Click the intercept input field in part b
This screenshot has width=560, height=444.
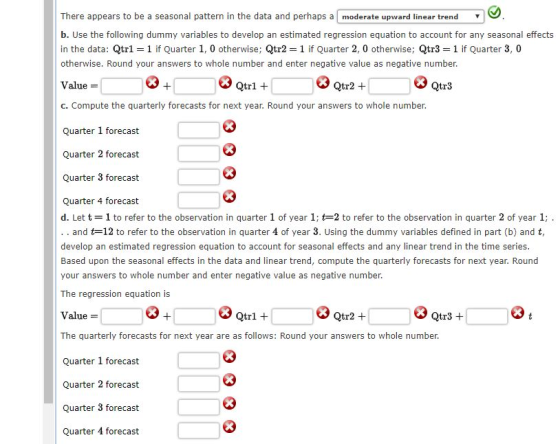[122, 86]
